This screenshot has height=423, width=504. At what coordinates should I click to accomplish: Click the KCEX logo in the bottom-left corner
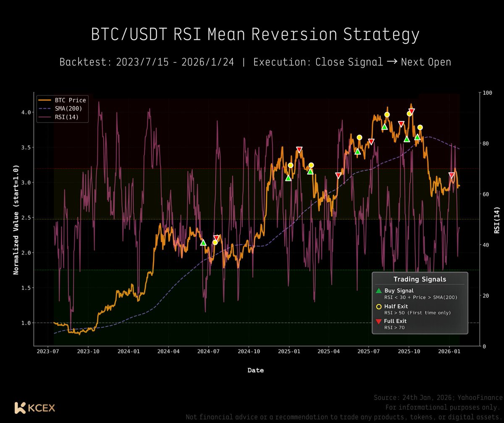click(x=35, y=407)
